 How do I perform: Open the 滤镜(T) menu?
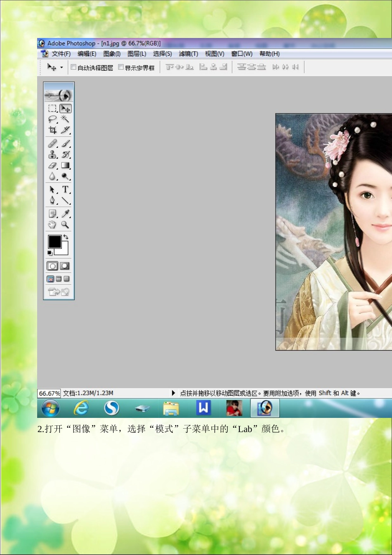click(189, 54)
